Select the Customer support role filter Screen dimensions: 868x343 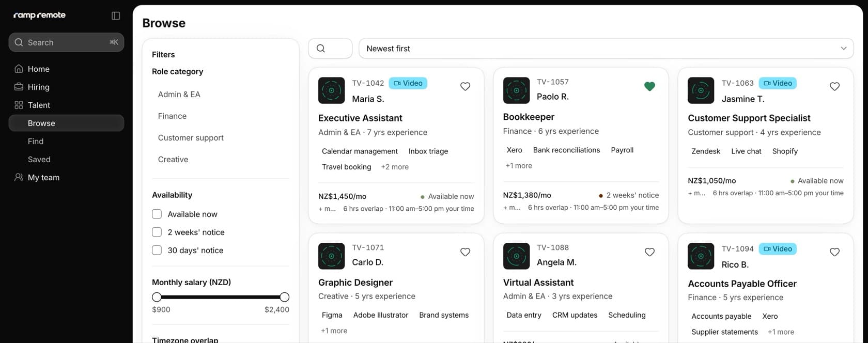tap(191, 138)
